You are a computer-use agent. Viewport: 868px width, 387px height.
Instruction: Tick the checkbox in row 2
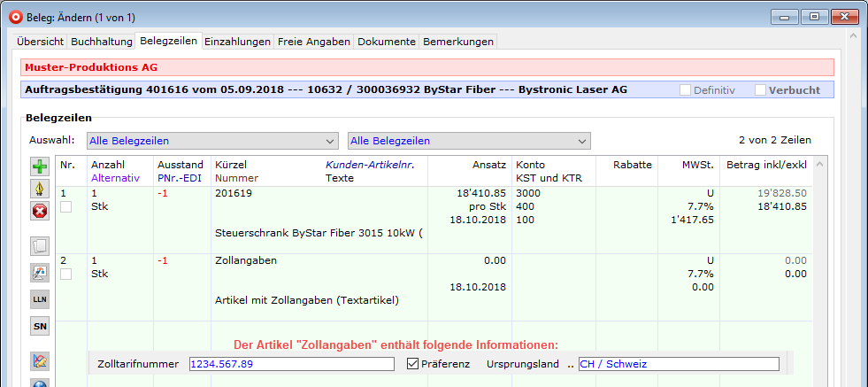65,275
